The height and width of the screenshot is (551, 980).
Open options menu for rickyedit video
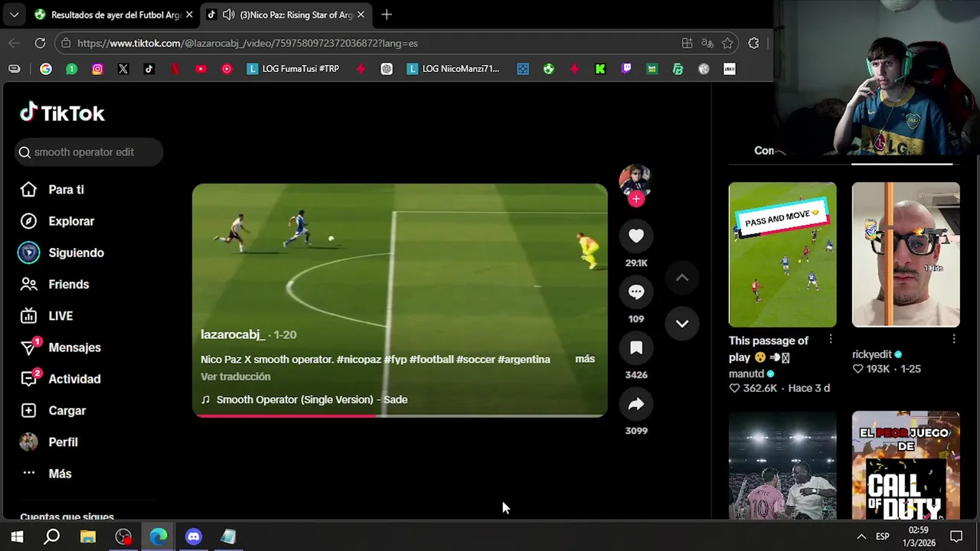point(954,339)
